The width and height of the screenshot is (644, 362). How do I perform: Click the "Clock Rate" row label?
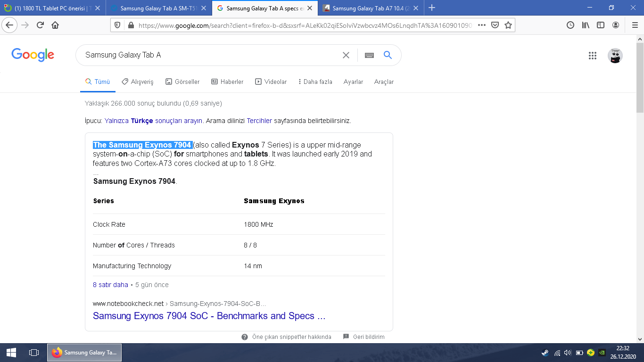click(x=109, y=224)
